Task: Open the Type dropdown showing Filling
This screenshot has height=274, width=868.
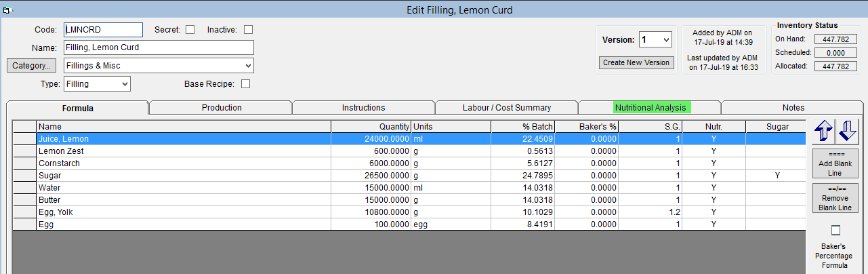Action: [97, 84]
